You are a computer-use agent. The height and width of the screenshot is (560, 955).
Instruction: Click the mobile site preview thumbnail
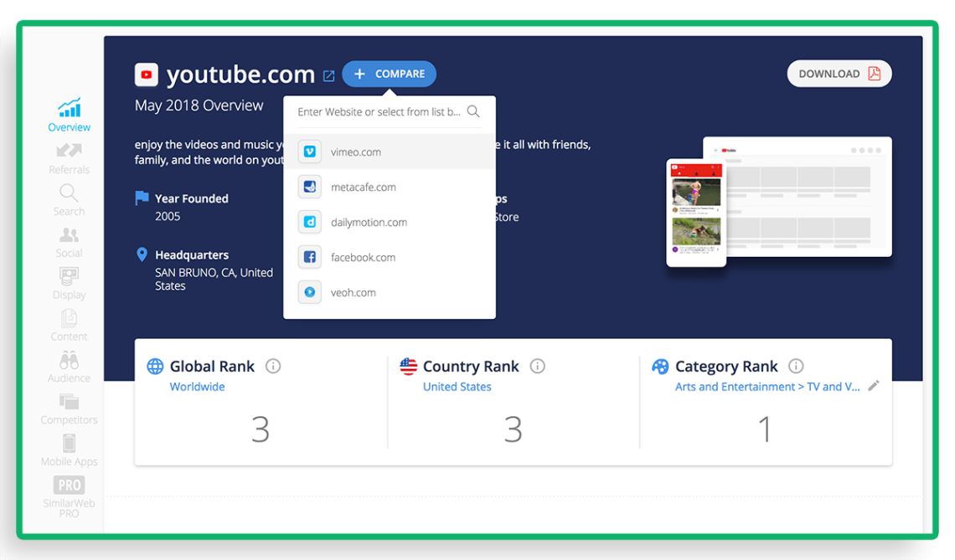696,213
